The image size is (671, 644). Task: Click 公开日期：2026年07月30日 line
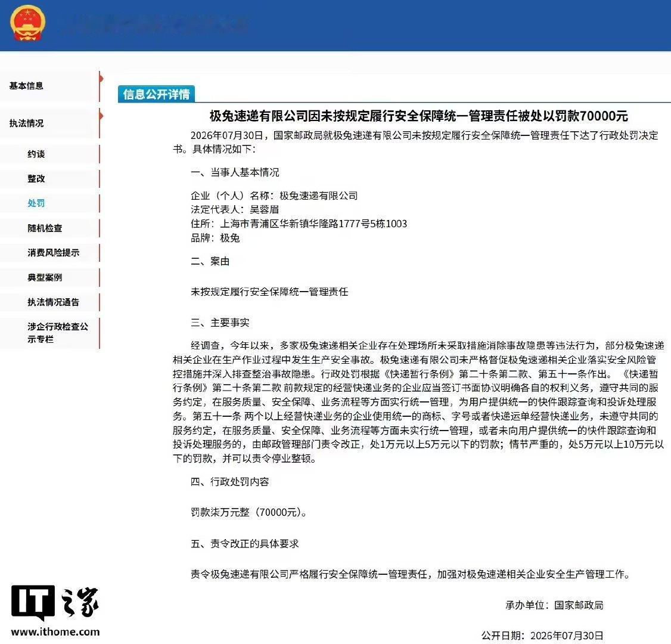pyautogui.click(x=542, y=636)
